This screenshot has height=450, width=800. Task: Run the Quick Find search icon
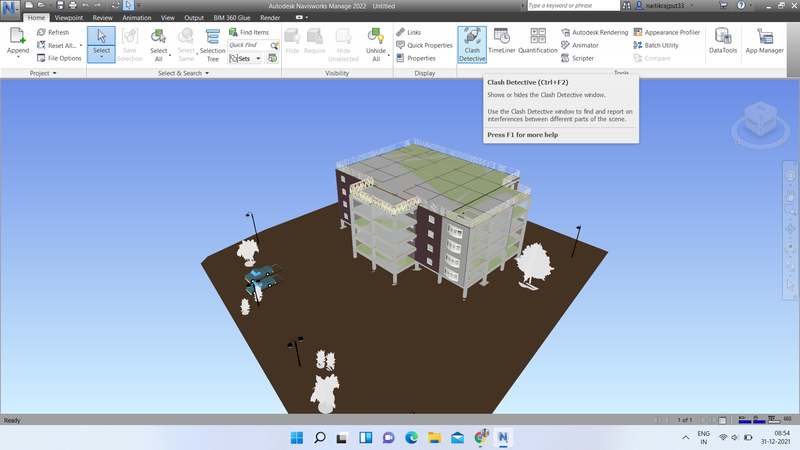(274, 45)
